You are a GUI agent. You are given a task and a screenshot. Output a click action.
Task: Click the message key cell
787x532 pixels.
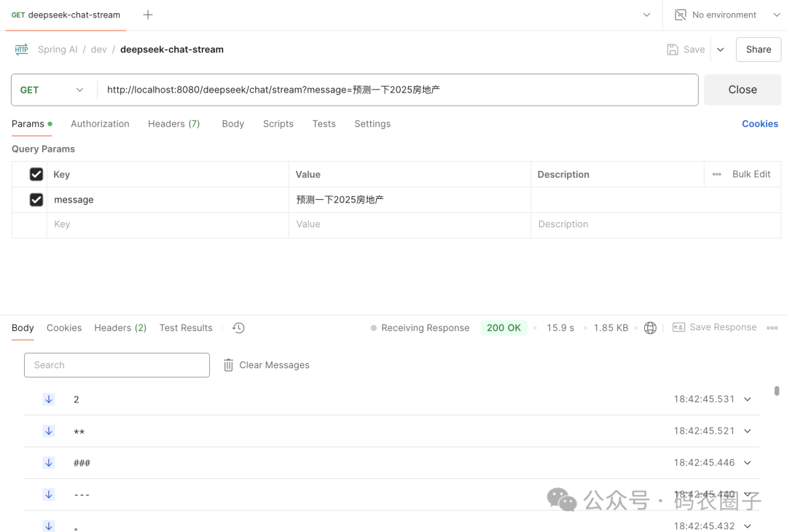tap(168, 200)
